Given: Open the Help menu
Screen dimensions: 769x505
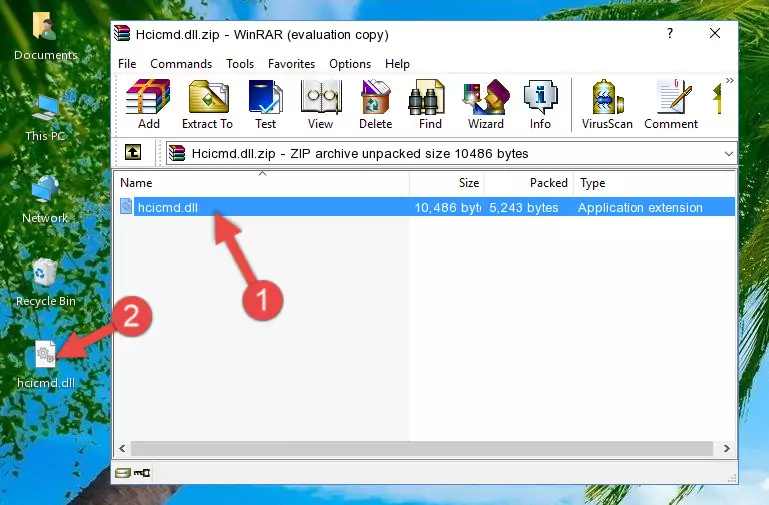Looking at the screenshot, I should click(x=397, y=64).
